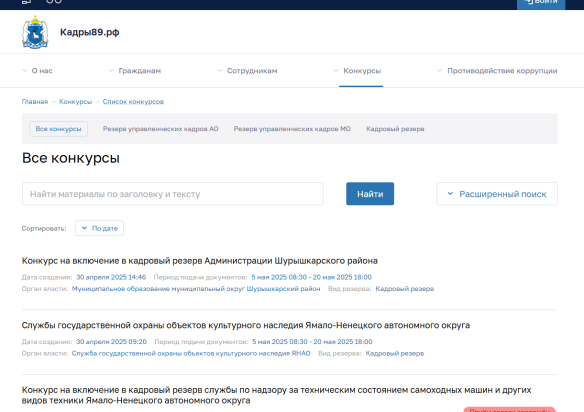Expand the Конкурсы menu
Screen dimensions: 584x412
tap(358, 71)
